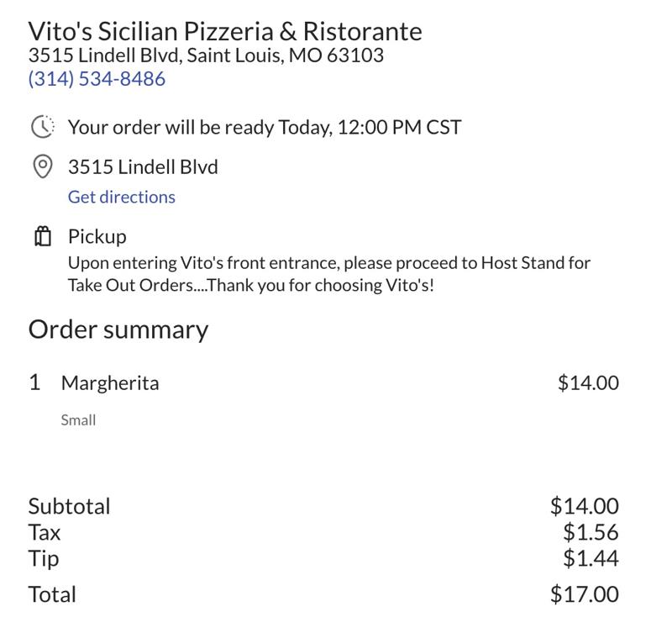Click the quantity number beside Margherita

tap(34, 382)
